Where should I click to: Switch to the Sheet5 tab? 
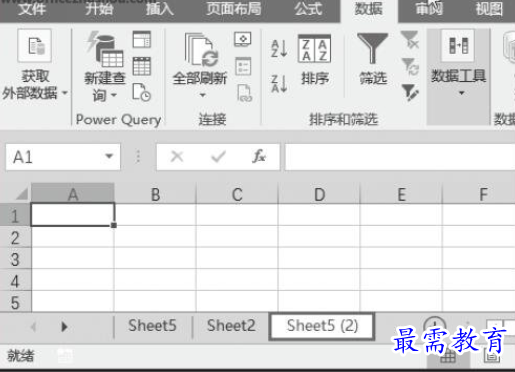click(x=152, y=326)
